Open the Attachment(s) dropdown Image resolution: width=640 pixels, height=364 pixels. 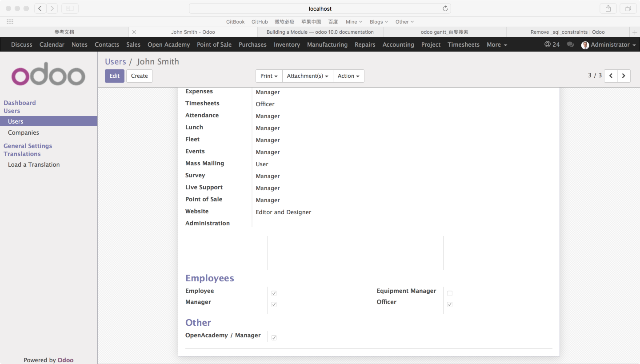tap(308, 76)
